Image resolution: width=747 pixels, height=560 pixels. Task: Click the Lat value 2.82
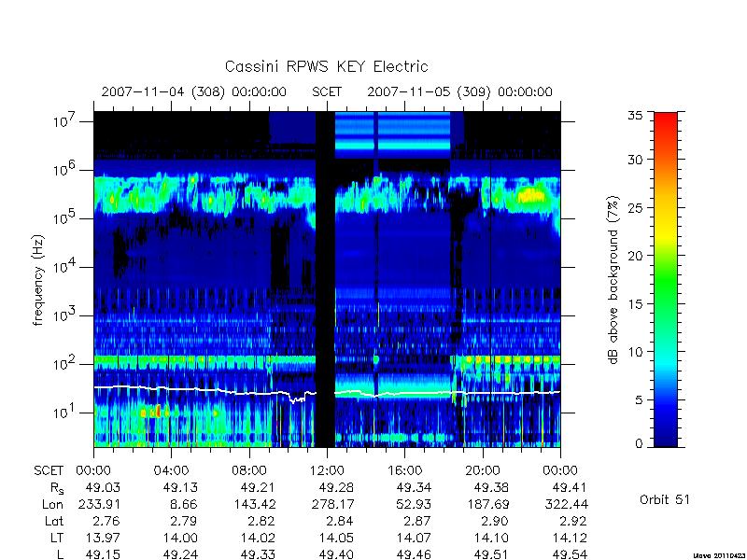[262, 521]
